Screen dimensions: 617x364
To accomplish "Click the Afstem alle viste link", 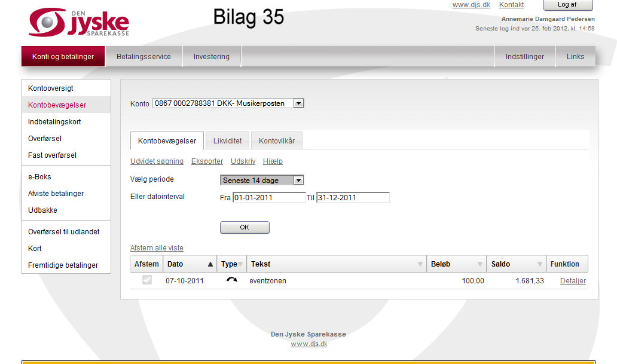I will click(x=157, y=247).
